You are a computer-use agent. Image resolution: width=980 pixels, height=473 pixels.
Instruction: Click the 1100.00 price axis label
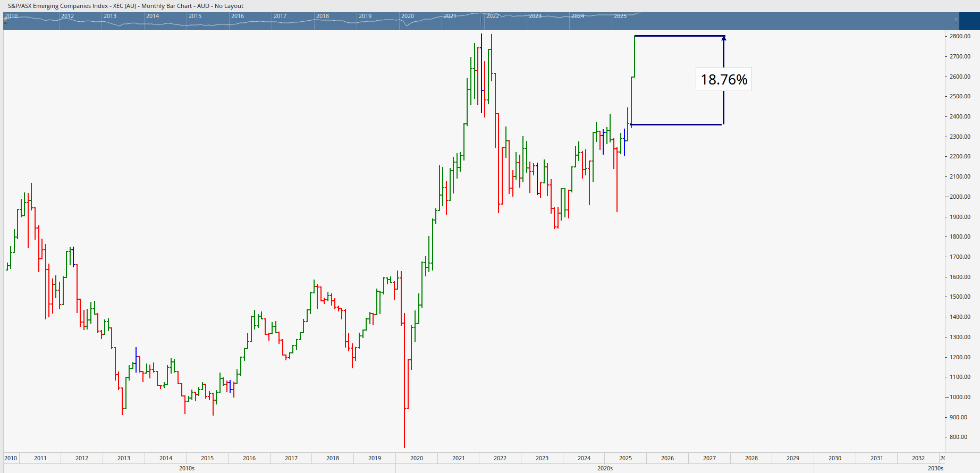960,377
